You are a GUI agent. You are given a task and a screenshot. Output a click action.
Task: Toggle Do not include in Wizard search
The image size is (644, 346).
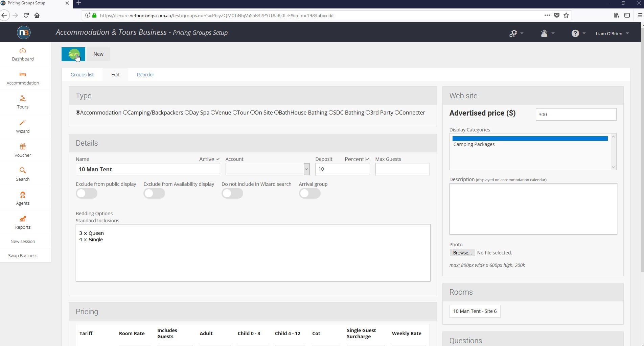pos(232,193)
